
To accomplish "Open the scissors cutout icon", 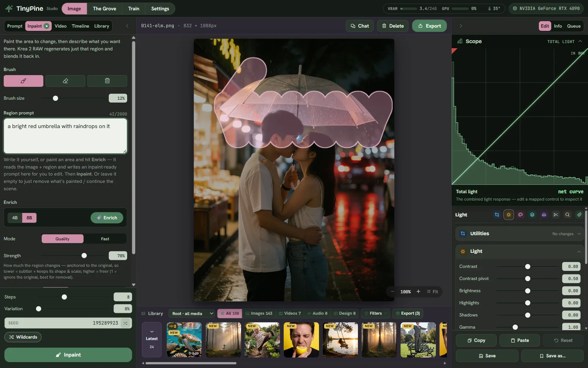I will point(556,215).
